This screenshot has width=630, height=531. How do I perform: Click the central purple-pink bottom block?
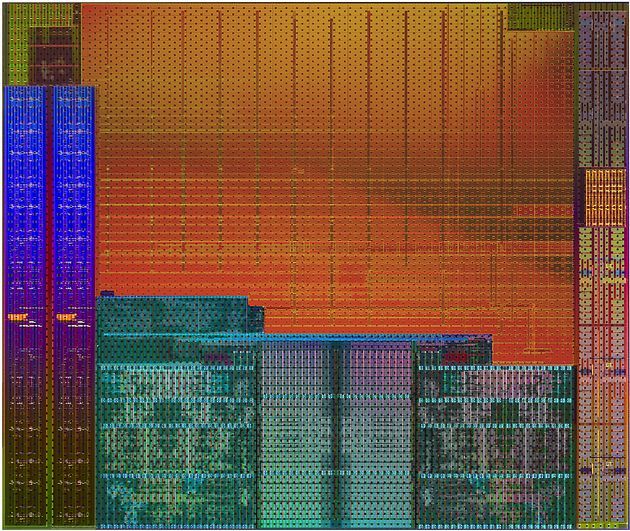(x=335, y=434)
